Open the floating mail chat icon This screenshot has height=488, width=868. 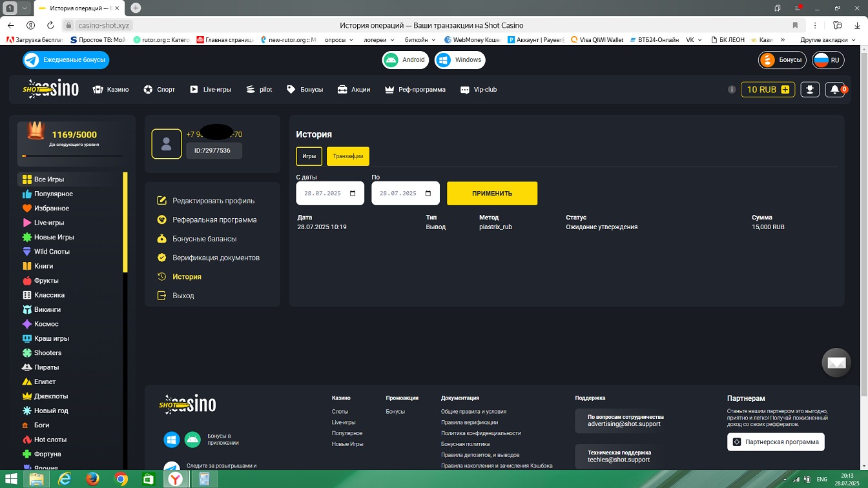(x=836, y=363)
